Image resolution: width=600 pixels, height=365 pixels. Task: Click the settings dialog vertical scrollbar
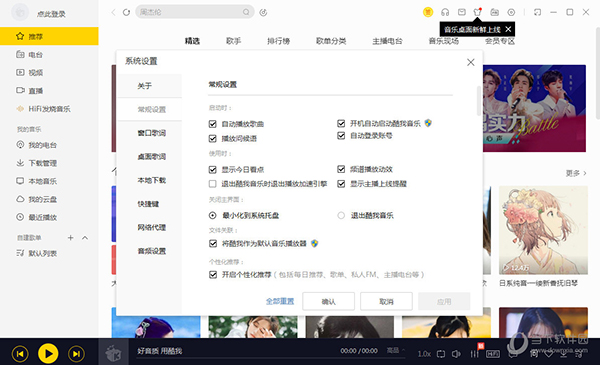click(478, 101)
